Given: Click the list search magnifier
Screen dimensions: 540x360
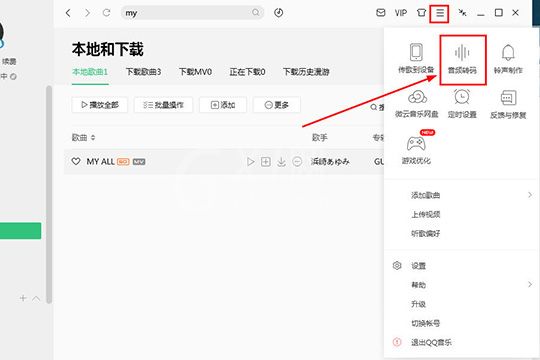Looking at the screenshot, I should [x=373, y=107].
